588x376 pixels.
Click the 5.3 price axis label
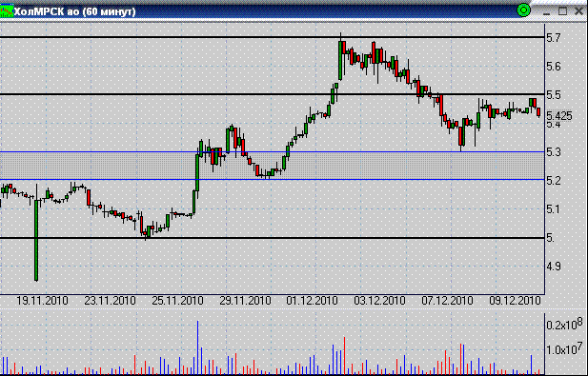554,152
